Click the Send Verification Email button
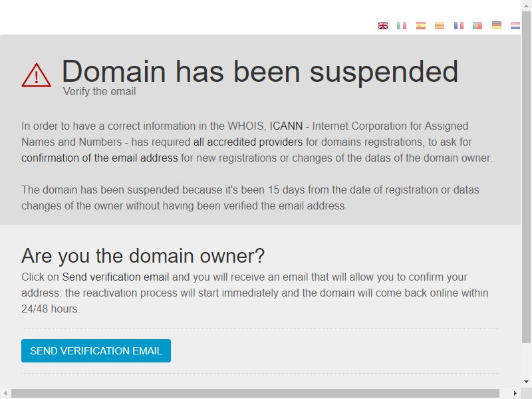This screenshot has height=399, width=532. [x=96, y=350]
